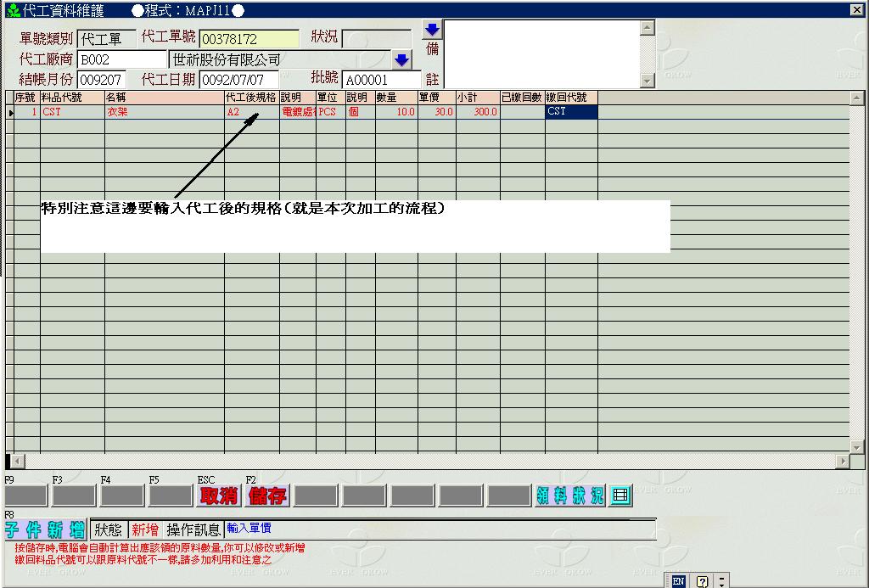Click the green app icon in title bar

coord(11,9)
